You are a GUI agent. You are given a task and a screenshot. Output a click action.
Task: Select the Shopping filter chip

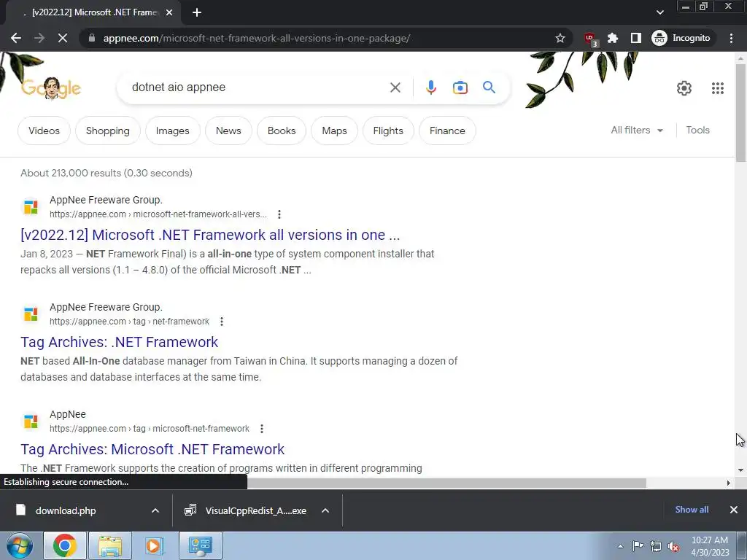click(108, 131)
